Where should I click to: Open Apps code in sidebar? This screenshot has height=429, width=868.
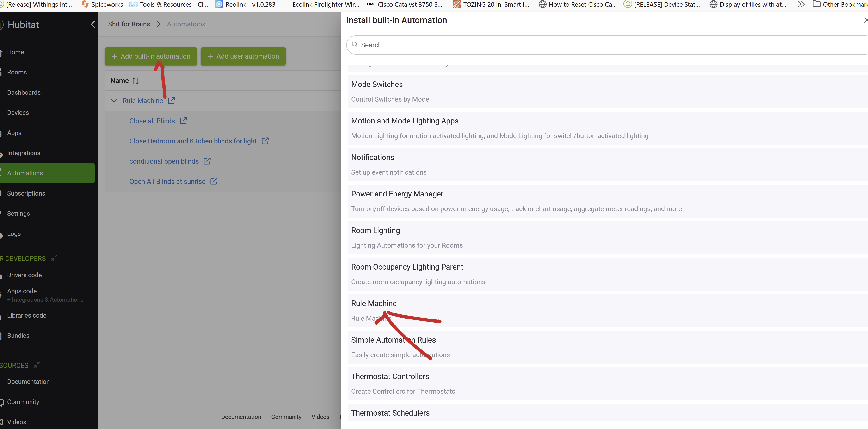(x=22, y=291)
